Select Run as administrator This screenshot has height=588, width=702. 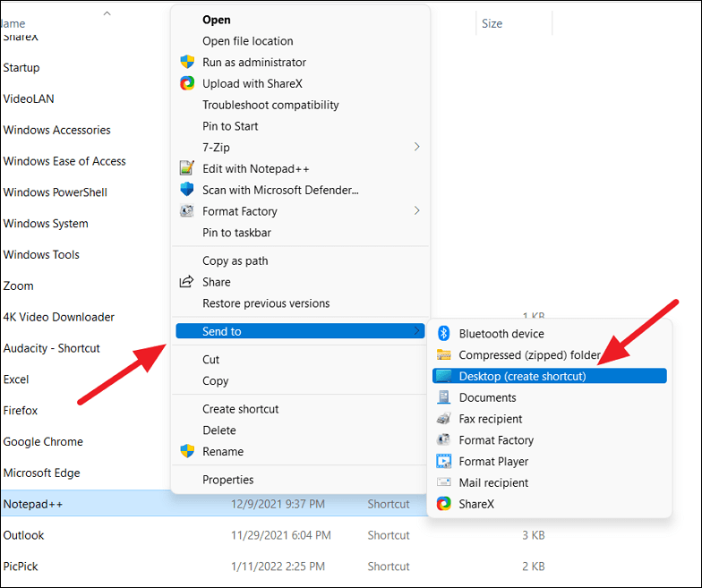coord(253,63)
